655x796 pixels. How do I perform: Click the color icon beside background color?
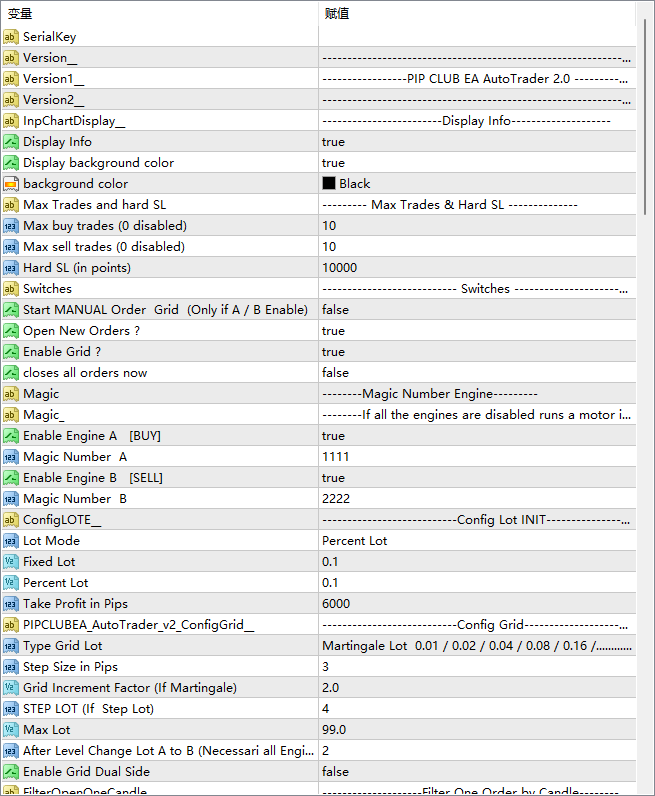[11, 184]
